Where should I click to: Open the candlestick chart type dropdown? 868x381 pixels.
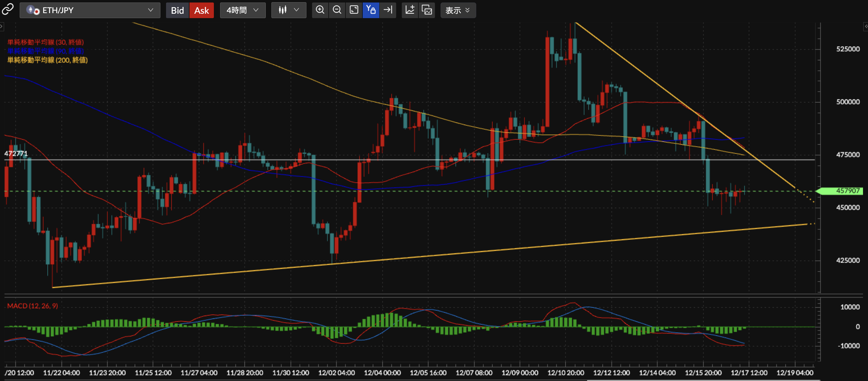click(x=288, y=10)
